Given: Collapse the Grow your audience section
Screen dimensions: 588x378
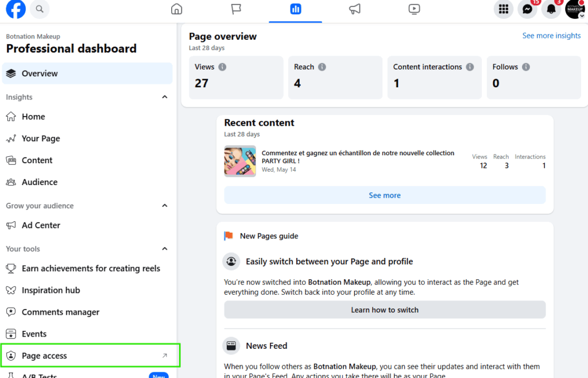Looking at the screenshot, I should tap(165, 206).
